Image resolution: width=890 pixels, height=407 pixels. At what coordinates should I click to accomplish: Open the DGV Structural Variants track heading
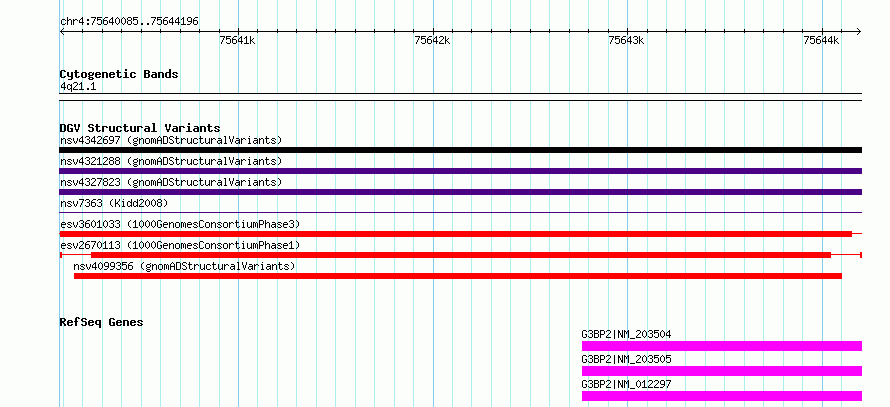coord(140,128)
